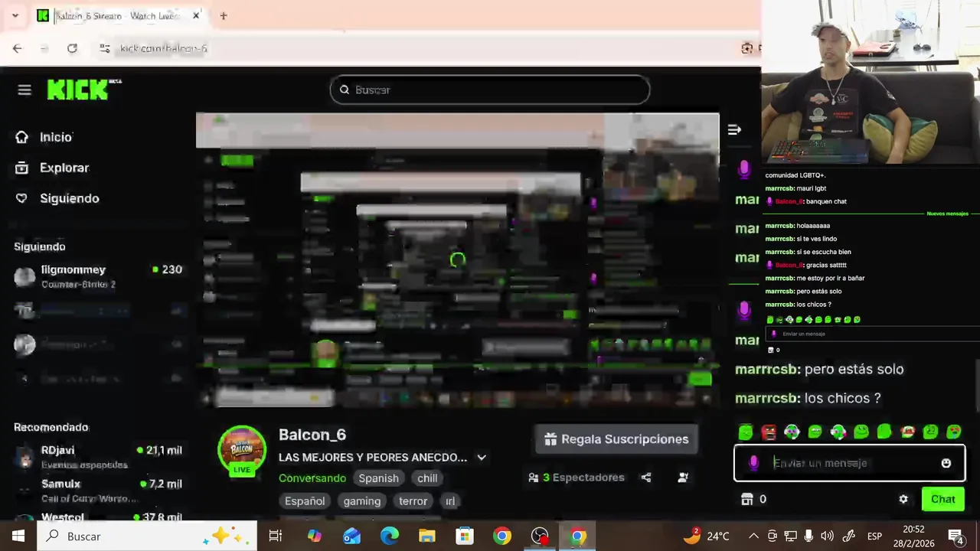
Task: Open the browser tab search chevron
Action: tap(15, 15)
